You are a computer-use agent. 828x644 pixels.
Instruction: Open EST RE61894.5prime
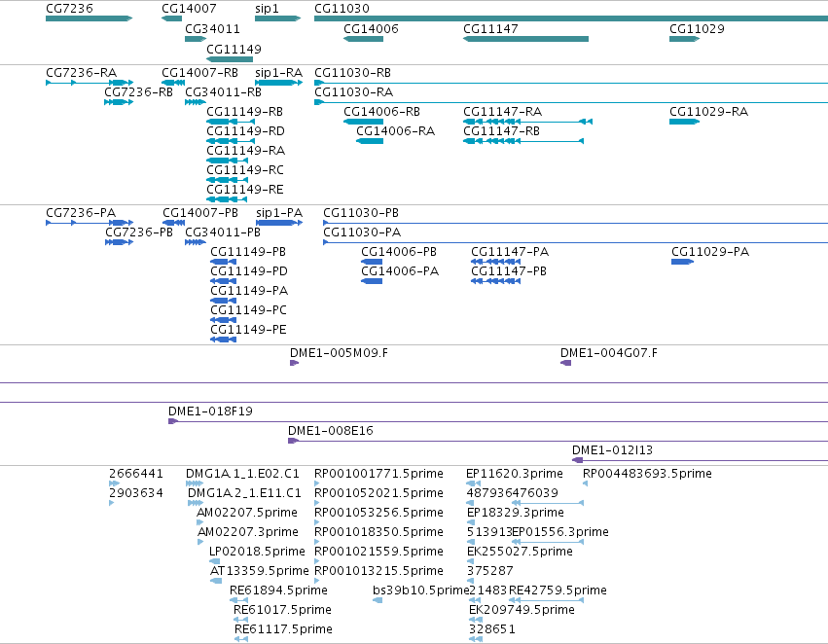click(x=278, y=590)
